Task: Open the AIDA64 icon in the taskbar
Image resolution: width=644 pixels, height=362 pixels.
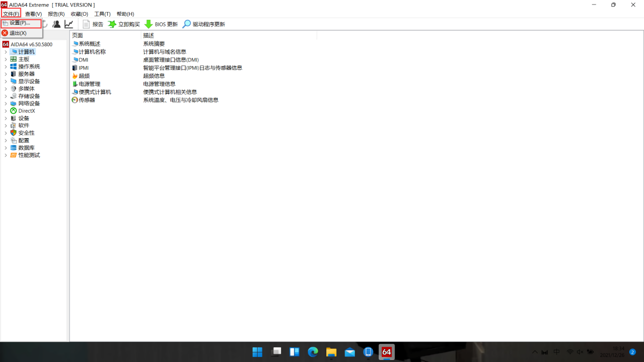Action: 386,351
